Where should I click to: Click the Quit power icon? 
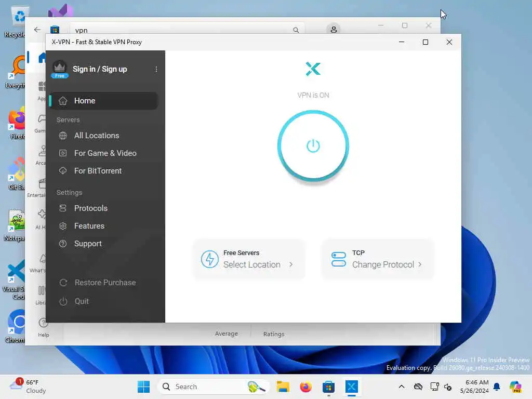[x=63, y=301]
